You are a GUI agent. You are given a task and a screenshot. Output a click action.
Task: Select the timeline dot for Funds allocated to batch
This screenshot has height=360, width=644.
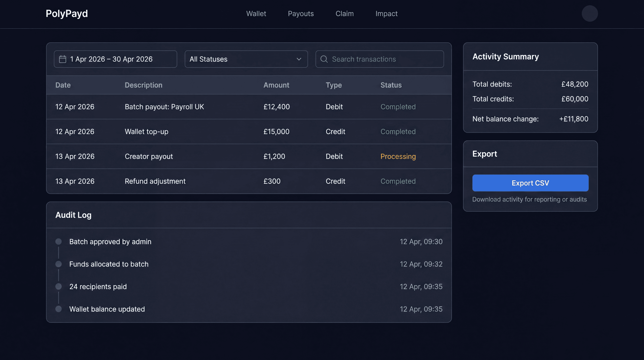pyautogui.click(x=59, y=264)
